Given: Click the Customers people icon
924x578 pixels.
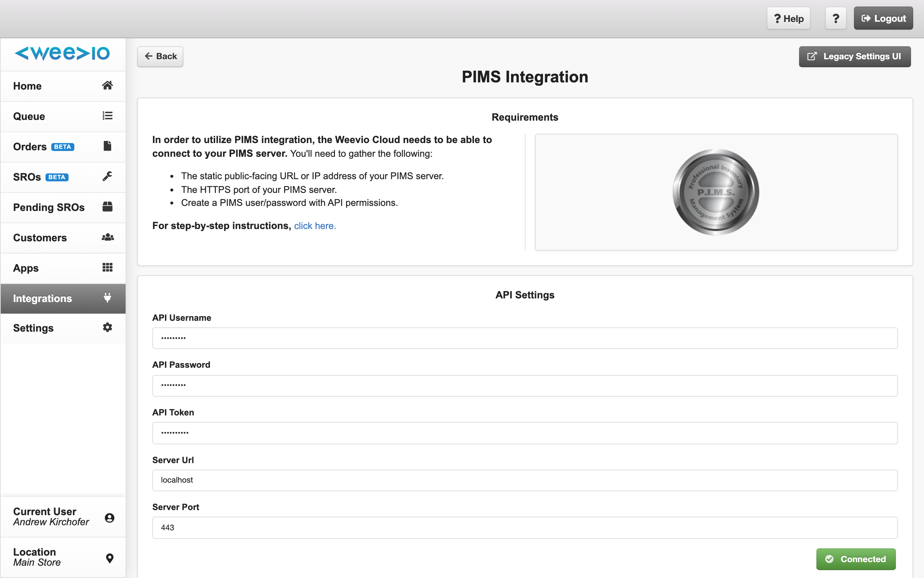Looking at the screenshot, I should [108, 237].
